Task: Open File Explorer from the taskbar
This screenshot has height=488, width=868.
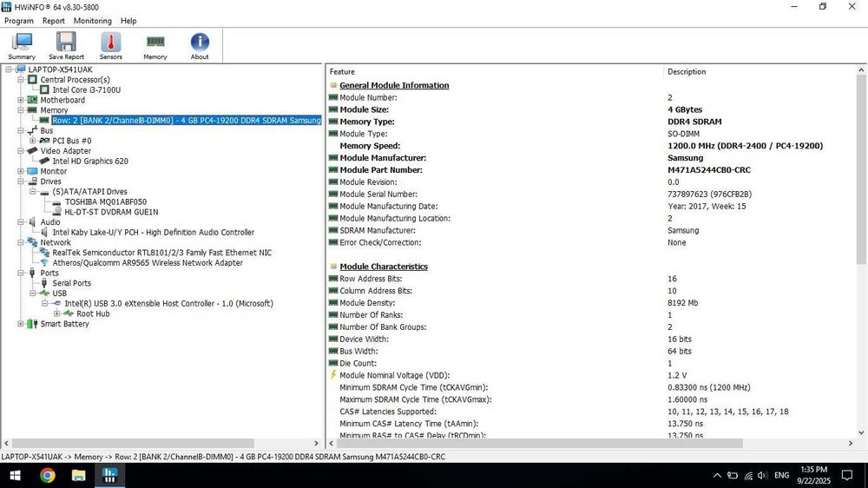Action: click(x=79, y=475)
